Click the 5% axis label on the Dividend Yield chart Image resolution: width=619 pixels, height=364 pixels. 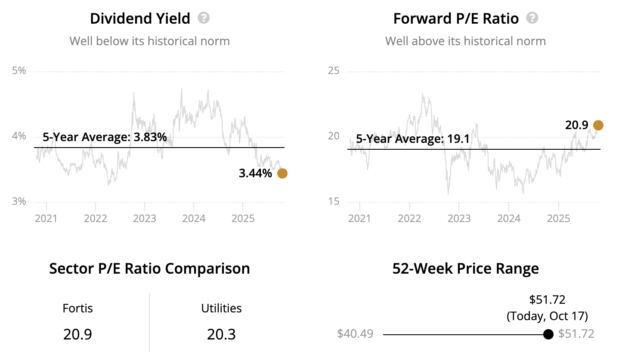click(x=19, y=71)
